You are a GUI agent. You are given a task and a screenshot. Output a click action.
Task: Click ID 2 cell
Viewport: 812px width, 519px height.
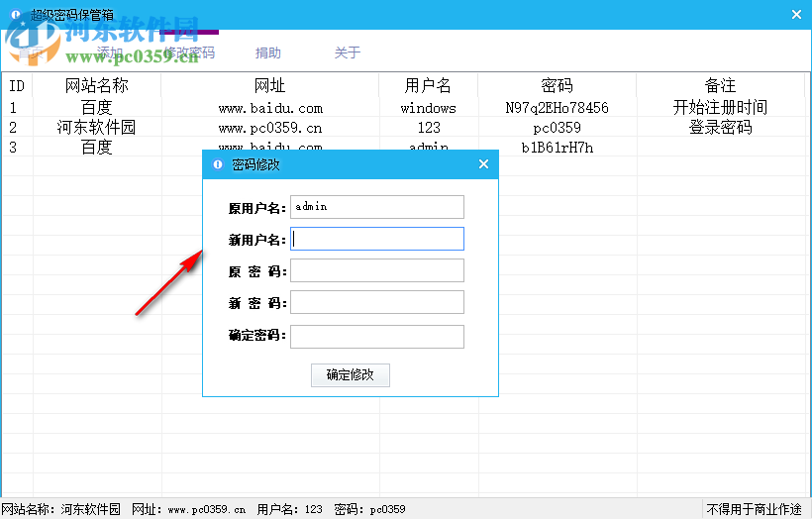(13, 128)
